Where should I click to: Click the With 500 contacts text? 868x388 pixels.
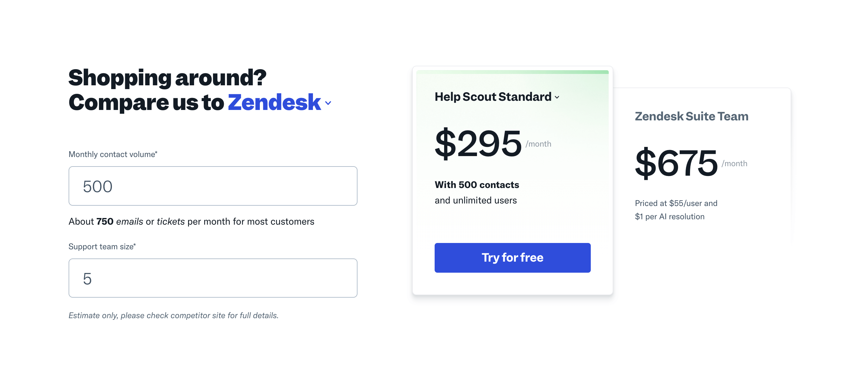(476, 185)
